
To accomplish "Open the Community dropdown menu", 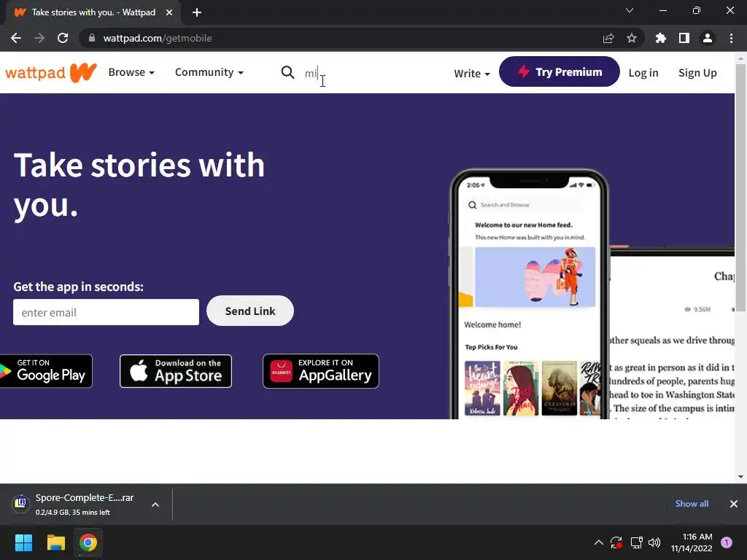I will 209,72.
